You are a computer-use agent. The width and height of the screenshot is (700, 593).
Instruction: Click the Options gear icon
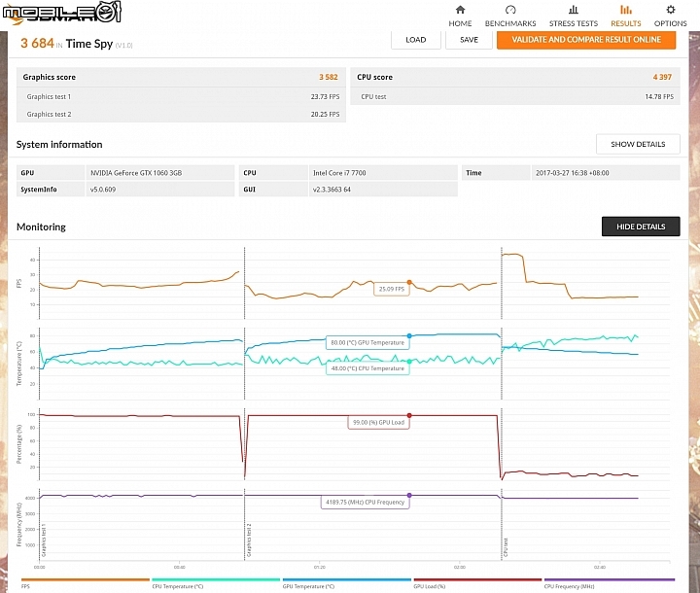click(x=671, y=10)
